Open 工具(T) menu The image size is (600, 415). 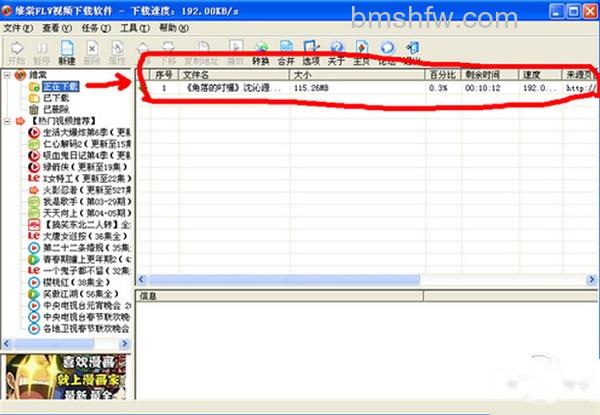[135, 28]
